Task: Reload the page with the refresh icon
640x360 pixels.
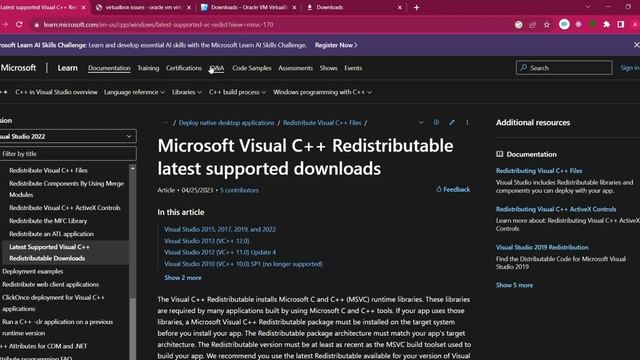Action: tap(19, 24)
